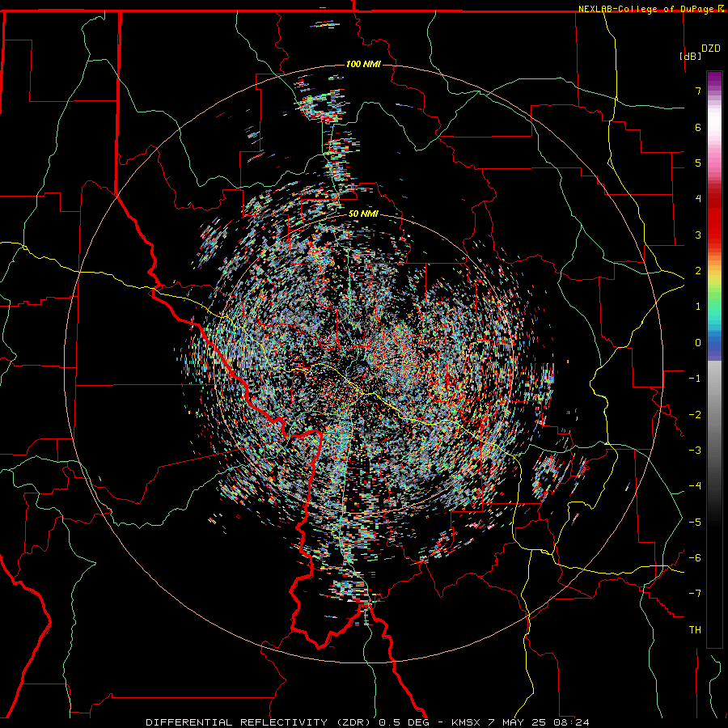Click the -7 value on color scale

pos(695,594)
